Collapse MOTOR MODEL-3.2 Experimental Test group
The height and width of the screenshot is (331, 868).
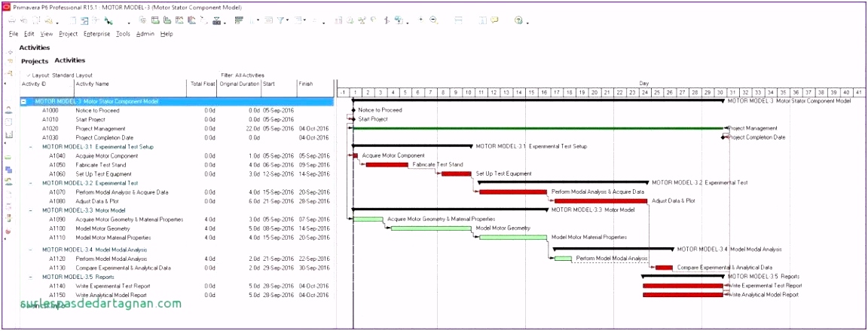click(30, 182)
